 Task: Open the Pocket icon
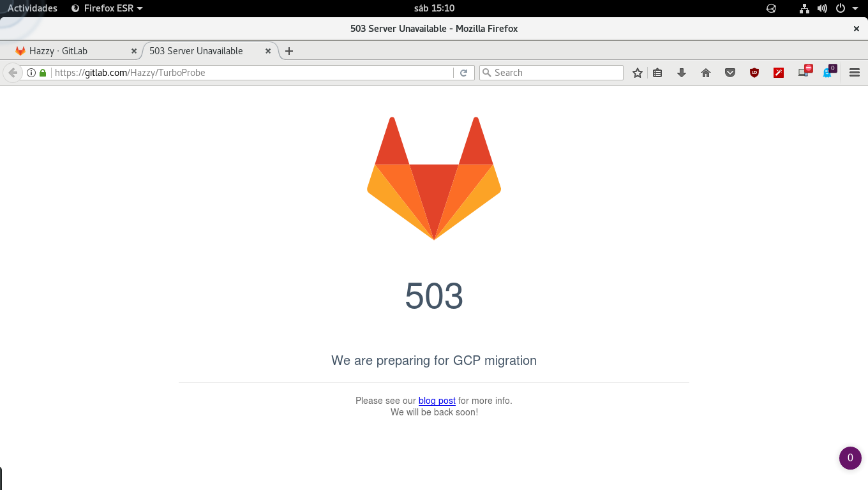click(730, 73)
